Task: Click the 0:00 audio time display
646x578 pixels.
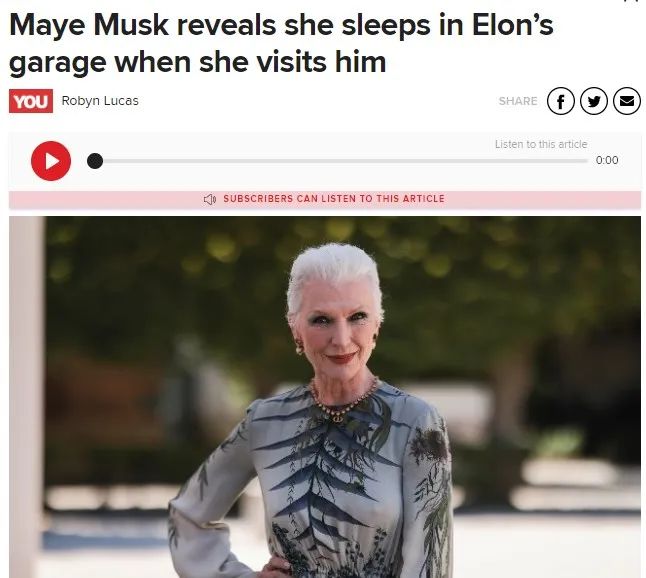Action: coord(607,160)
